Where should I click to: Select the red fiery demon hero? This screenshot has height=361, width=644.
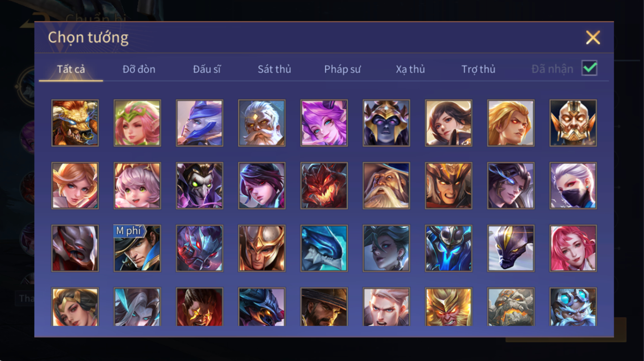point(324,186)
